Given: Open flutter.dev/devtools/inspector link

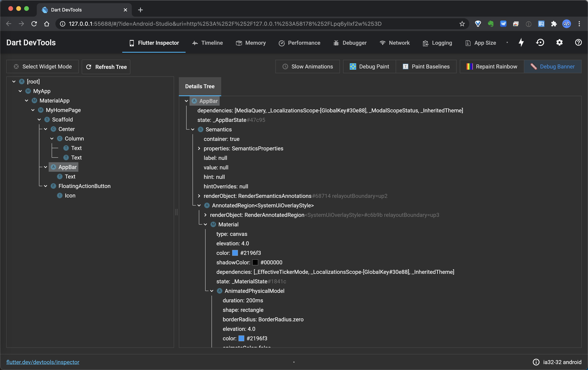Looking at the screenshot, I should click(43, 362).
